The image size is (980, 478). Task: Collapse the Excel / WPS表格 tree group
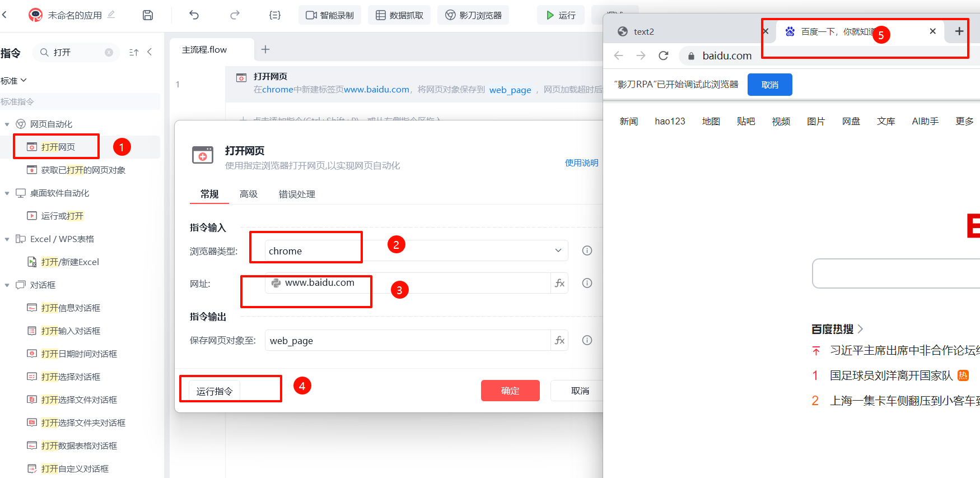(7, 239)
